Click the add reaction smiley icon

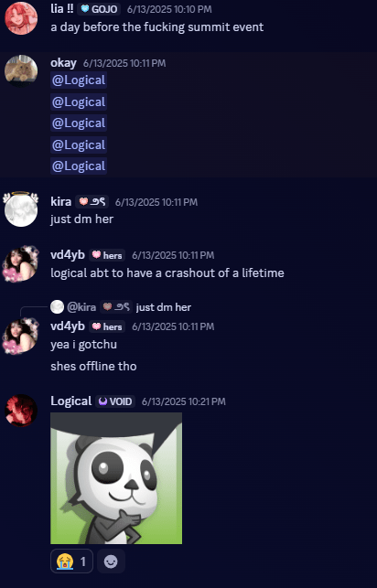(111, 561)
